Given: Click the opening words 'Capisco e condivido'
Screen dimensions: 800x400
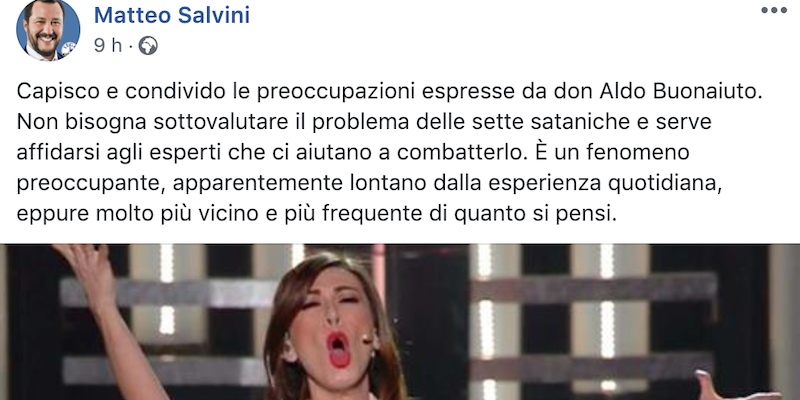Looking at the screenshot, I should 116,91.
